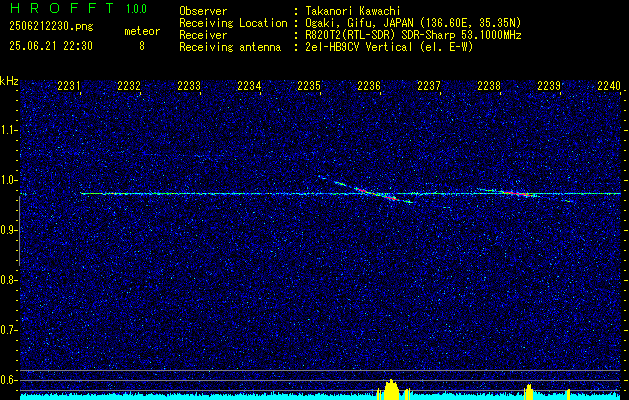This screenshot has height=400, width=629.
Task: Click the narrow yellow power peak below 2239
Action: pos(568,394)
